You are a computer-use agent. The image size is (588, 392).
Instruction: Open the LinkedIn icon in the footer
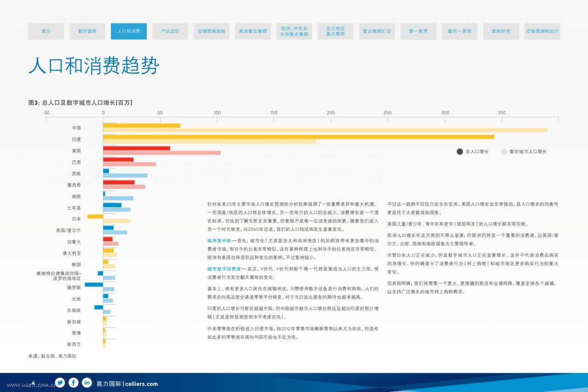(x=87, y=382)
